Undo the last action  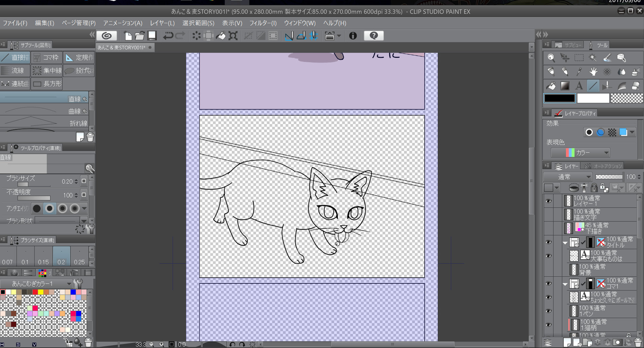point(168,36)
